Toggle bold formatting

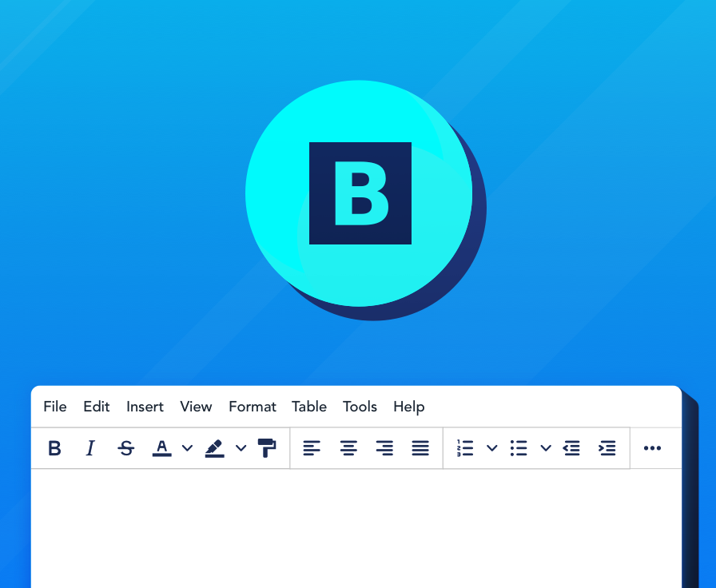point(55,448)
